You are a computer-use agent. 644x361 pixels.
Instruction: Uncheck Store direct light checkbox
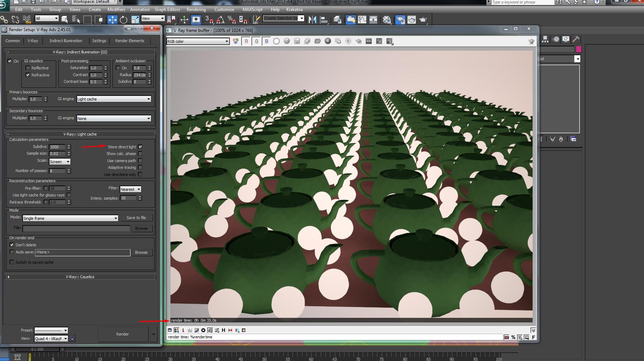tap(140, 147)
